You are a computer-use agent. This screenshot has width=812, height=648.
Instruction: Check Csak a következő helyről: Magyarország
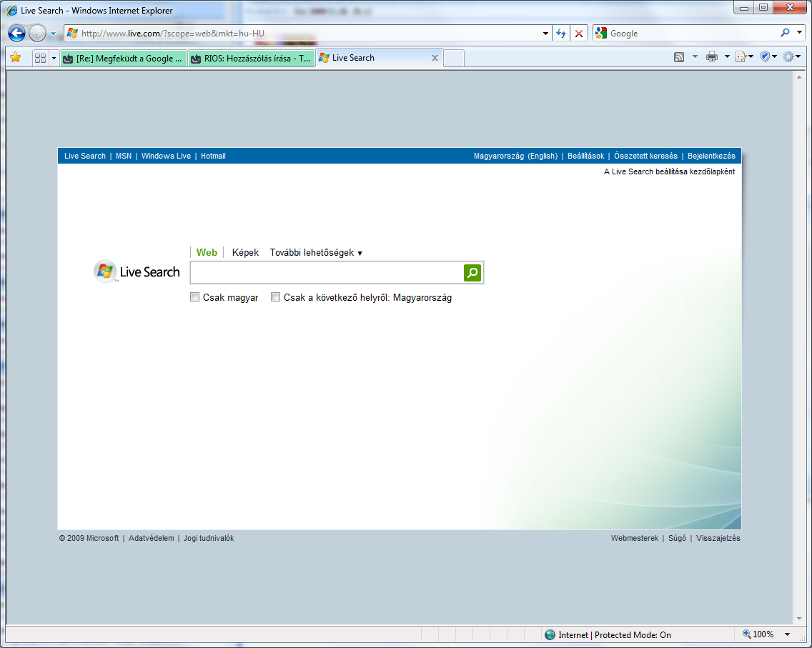275,297
